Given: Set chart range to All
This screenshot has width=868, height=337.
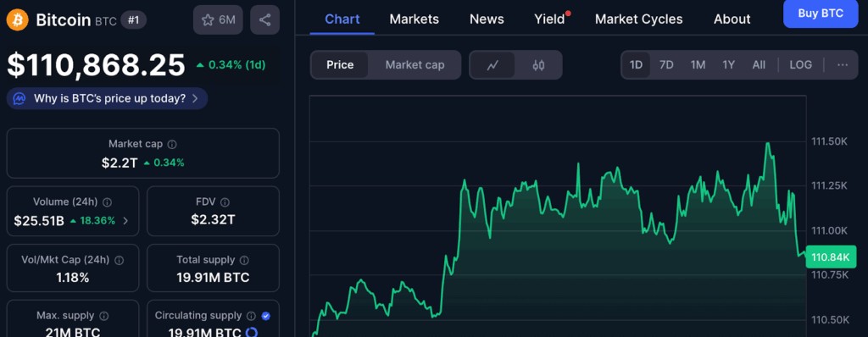Looking at the screenshot, I should 759,65.
